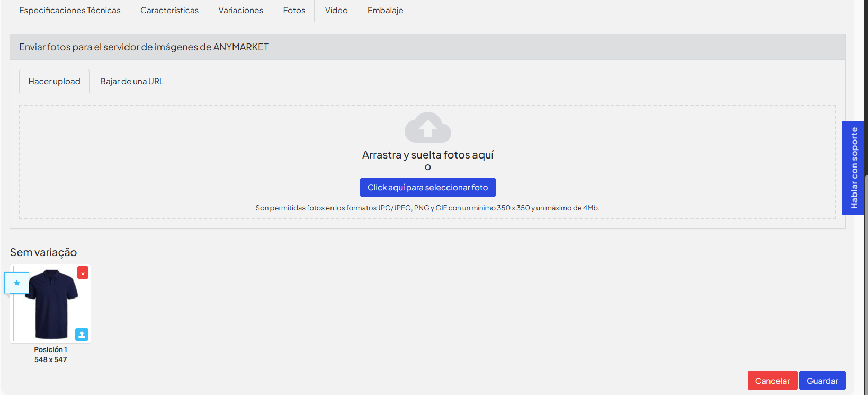868x395 pixels.
Task: Open the Embalaje tab
Action: point(386,11)
